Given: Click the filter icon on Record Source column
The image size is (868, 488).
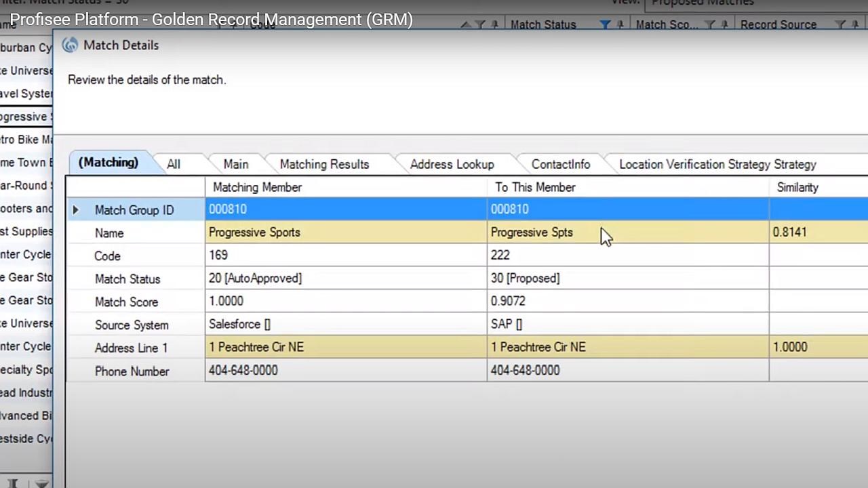Looking at the screenshot, I should pyautogui.click(x=841, y=25).
